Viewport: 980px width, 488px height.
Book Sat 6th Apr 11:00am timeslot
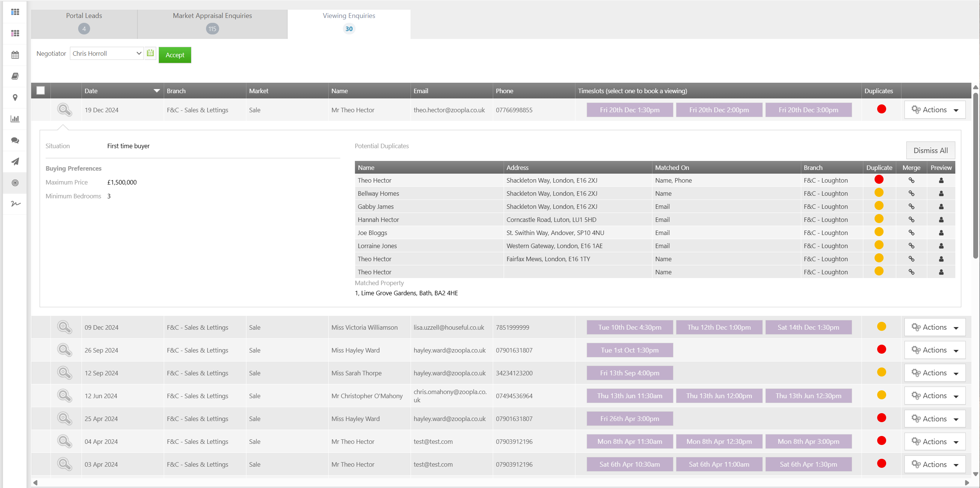pos(719,464)
